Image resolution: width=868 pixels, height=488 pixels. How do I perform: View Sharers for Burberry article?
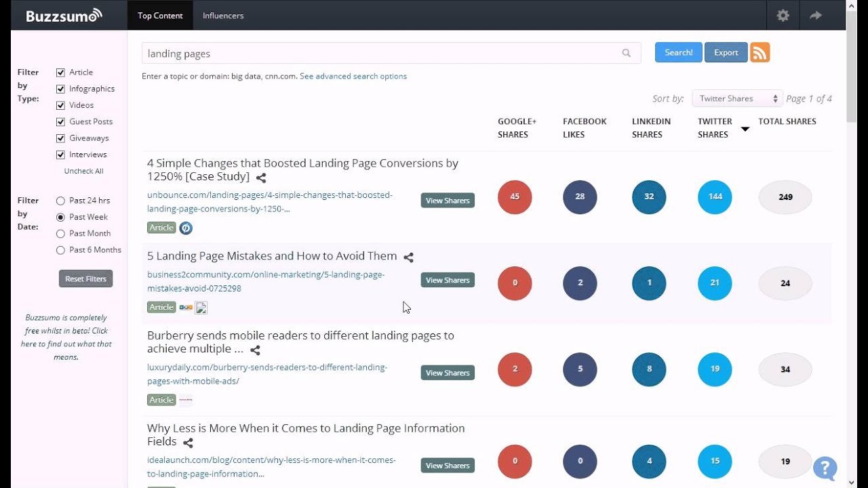coord(448,373)
